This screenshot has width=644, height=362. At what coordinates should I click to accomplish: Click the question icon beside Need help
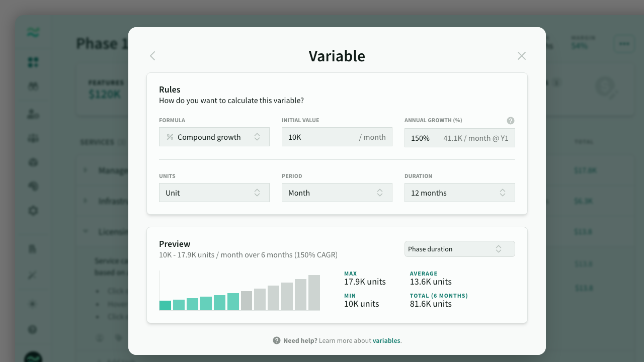[277, 340]
